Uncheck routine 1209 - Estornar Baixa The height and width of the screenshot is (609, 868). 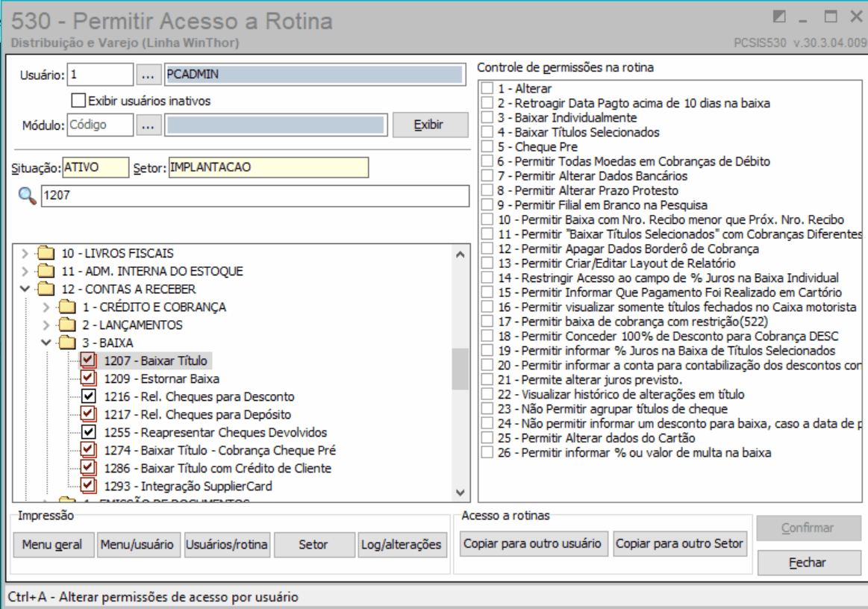pos(88,378)
